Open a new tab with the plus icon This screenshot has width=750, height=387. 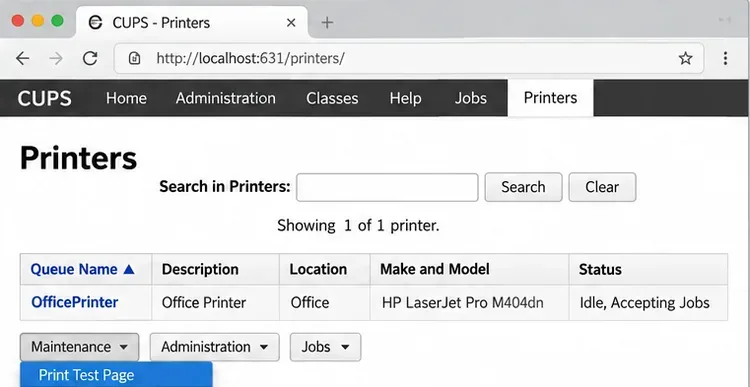click(327, 22)
